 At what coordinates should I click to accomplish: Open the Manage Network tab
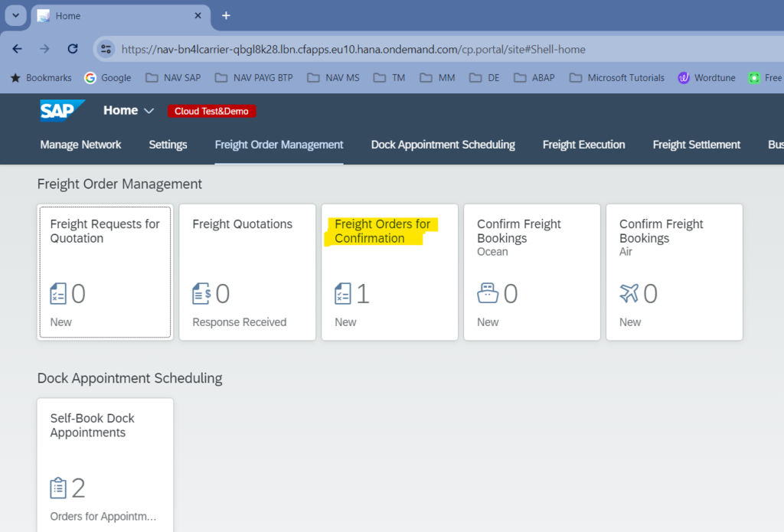click(x=80, y=145)
